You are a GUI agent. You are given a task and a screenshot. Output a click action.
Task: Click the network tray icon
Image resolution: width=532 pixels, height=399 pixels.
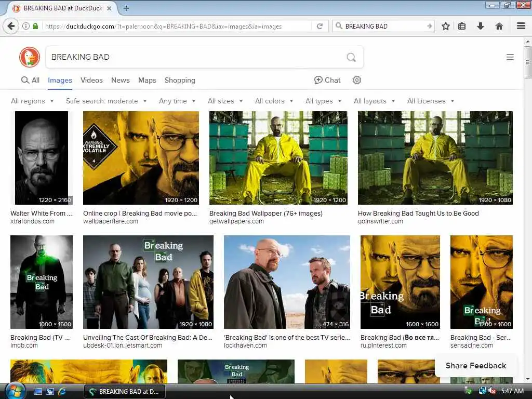482,391
